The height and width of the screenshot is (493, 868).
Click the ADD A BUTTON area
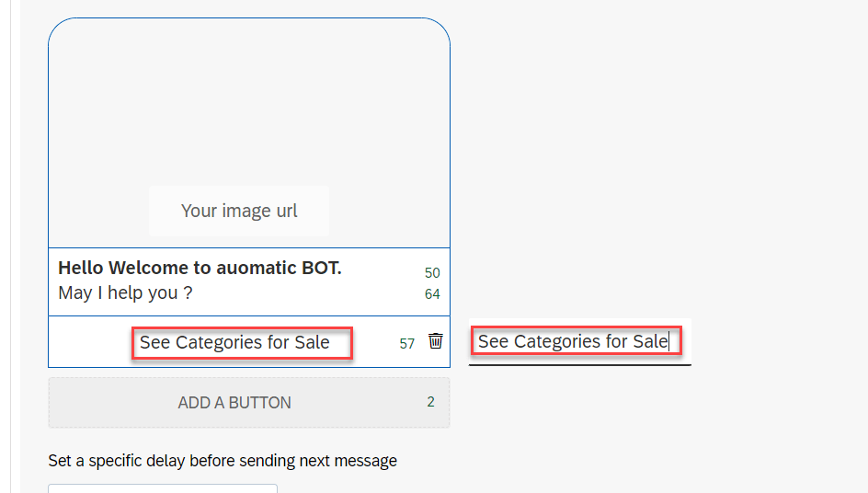[234, 403]
